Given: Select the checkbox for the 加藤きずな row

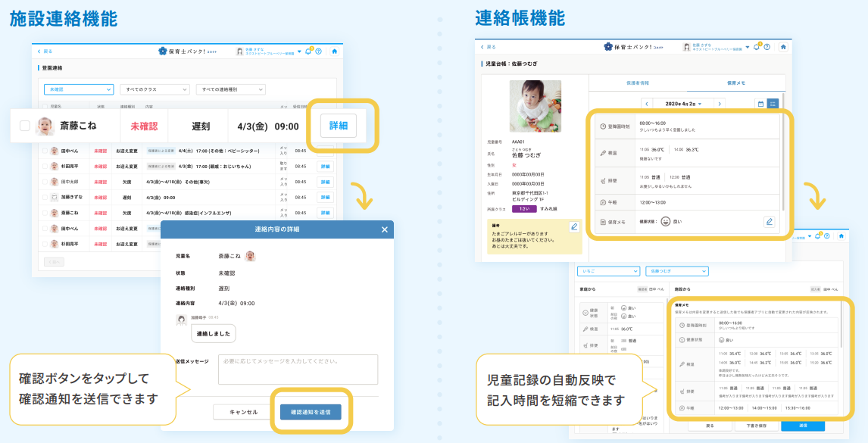Looking at the screenshot, I should [x=45, y=198].
